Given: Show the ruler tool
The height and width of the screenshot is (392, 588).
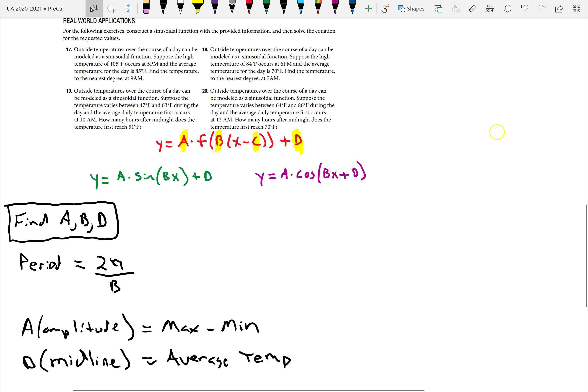Looking at the screenshot, I should coord(472,9).
